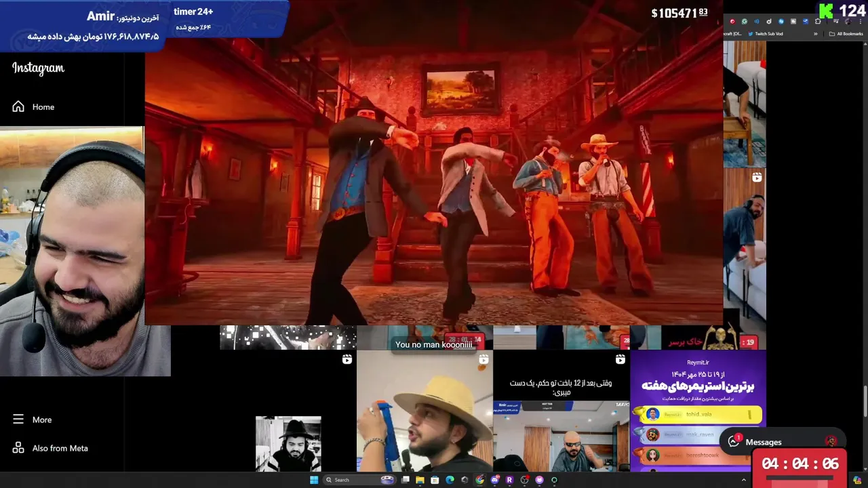Open File Explorer from the taskbar
868x488 pixels.
[x=420, y=480]
